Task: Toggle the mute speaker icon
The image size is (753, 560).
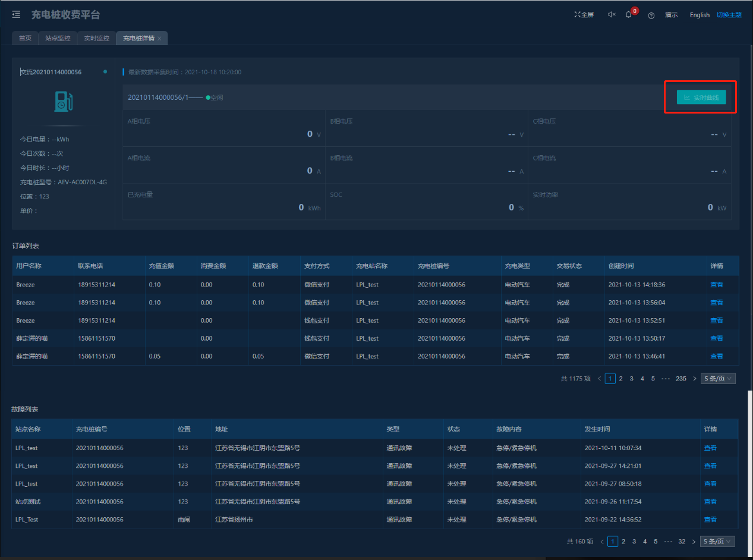Action: point(612,15)
